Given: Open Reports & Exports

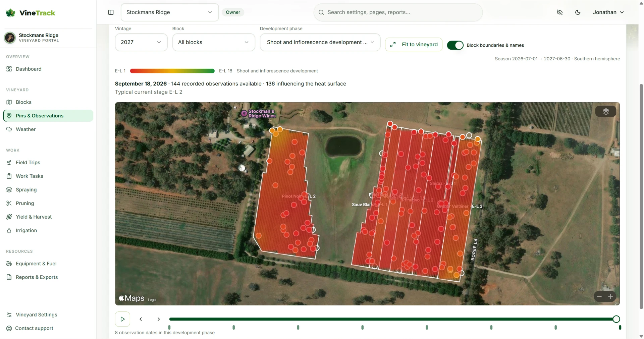Looking at the screenshot, I should click(x=48, y=277).
